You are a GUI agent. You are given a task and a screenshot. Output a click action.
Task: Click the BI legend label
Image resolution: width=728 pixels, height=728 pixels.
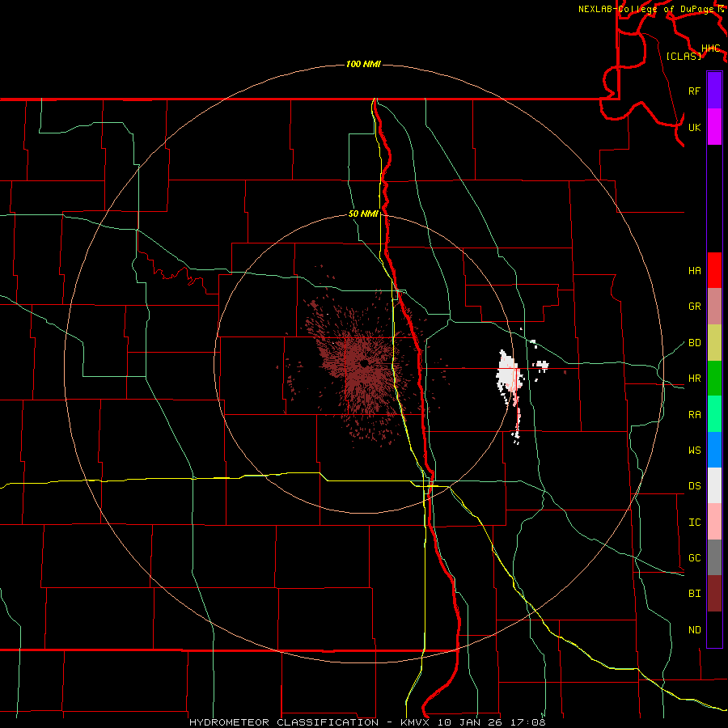tap(694, 594)
